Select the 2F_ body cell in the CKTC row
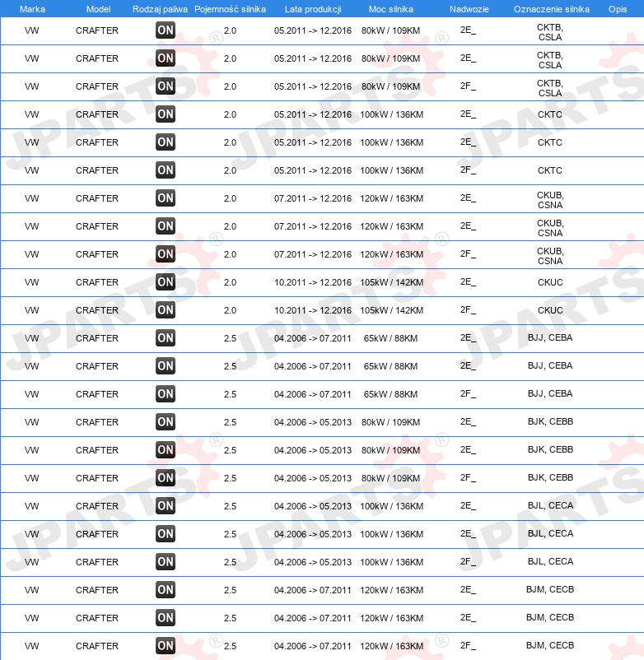 coord(468,170)
